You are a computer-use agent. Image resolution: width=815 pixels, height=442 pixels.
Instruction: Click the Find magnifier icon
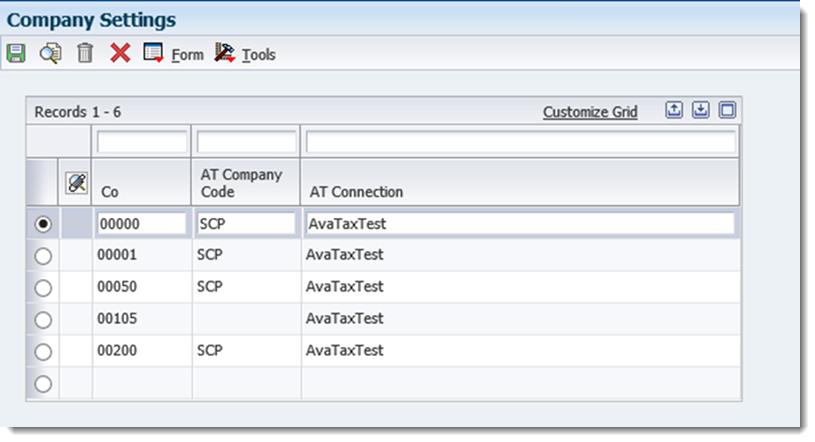(49, 54)
